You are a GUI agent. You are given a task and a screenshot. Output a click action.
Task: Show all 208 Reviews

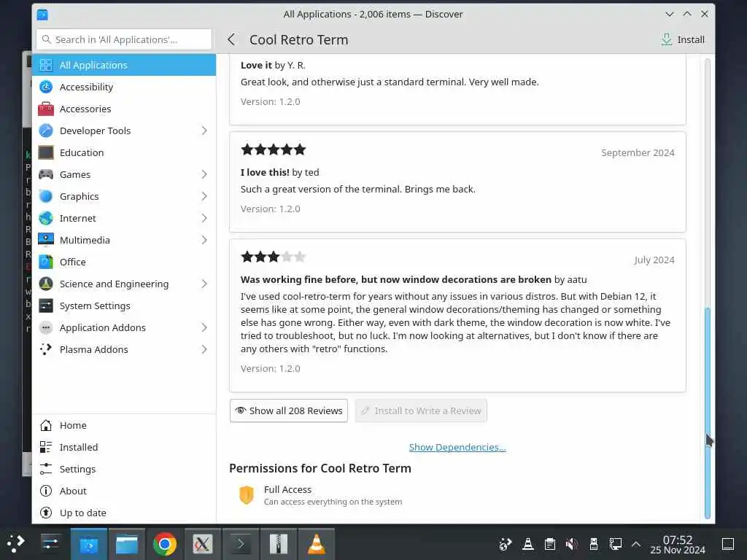pos(289,411)
